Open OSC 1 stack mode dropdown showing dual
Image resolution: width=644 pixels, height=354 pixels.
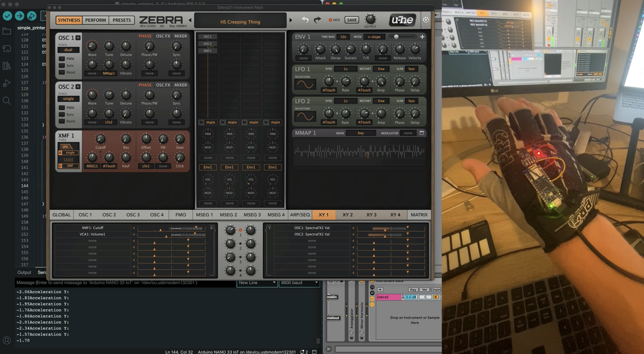click(68, 50)
